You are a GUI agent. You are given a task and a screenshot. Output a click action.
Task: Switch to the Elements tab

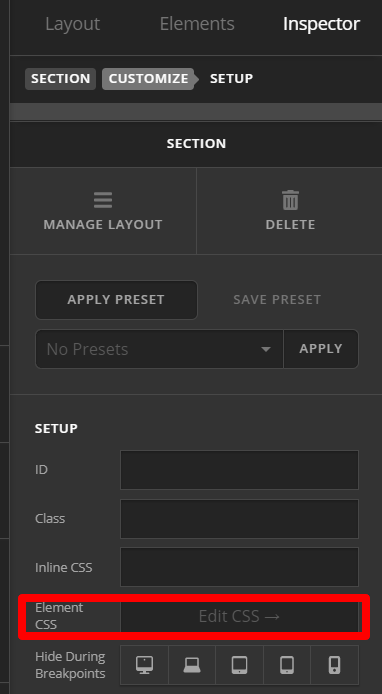pos(197,24)
